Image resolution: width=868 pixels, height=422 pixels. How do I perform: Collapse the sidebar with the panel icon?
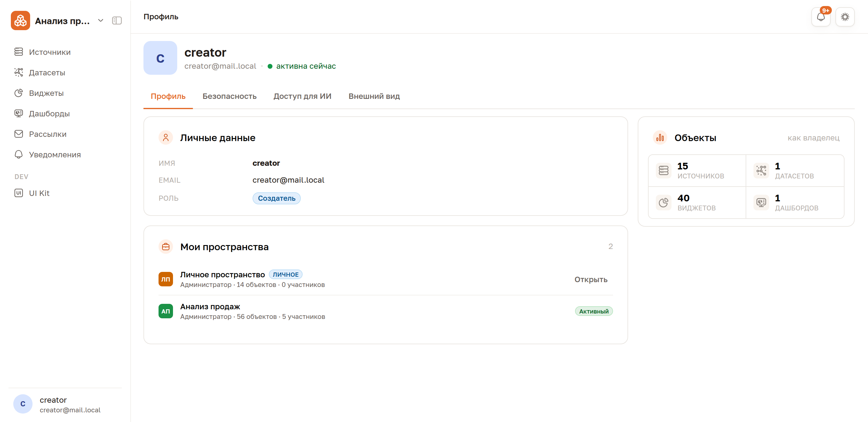[x=117, y=20]
